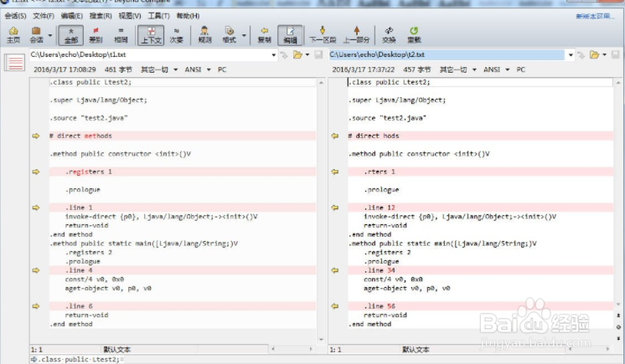Expand the right folder icon dropdown arrow
Viewport: 625px width, 364px height.
(604, 55)
